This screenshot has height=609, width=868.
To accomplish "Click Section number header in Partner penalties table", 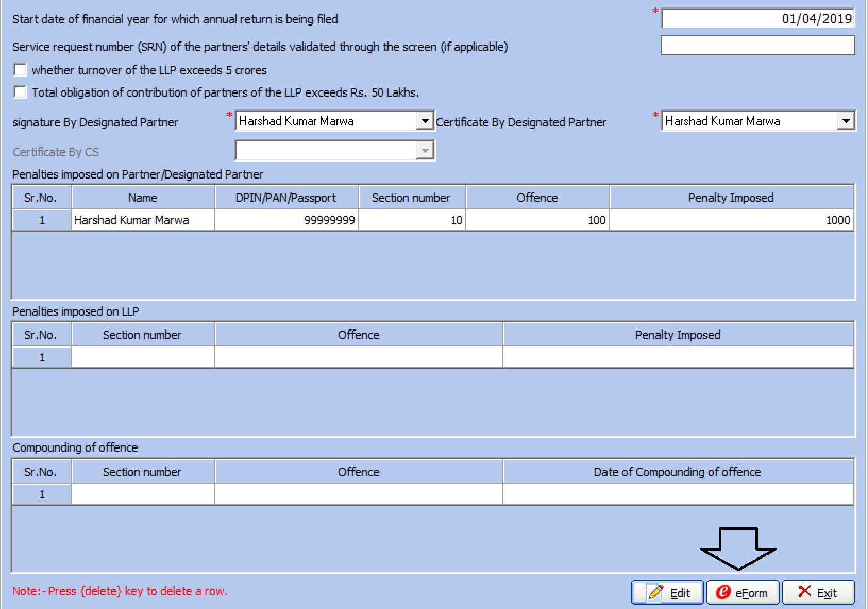I will click(x=412, y=197).
